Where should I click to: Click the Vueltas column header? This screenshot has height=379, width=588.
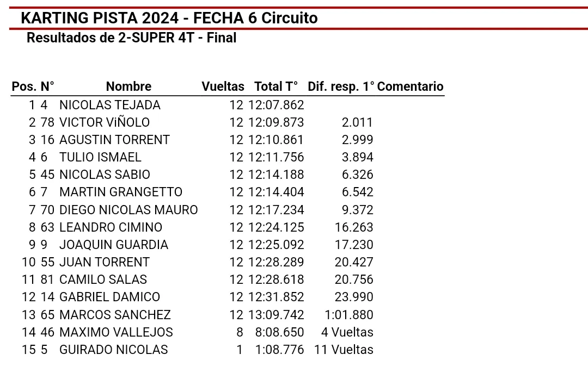(x=223, y=86)
